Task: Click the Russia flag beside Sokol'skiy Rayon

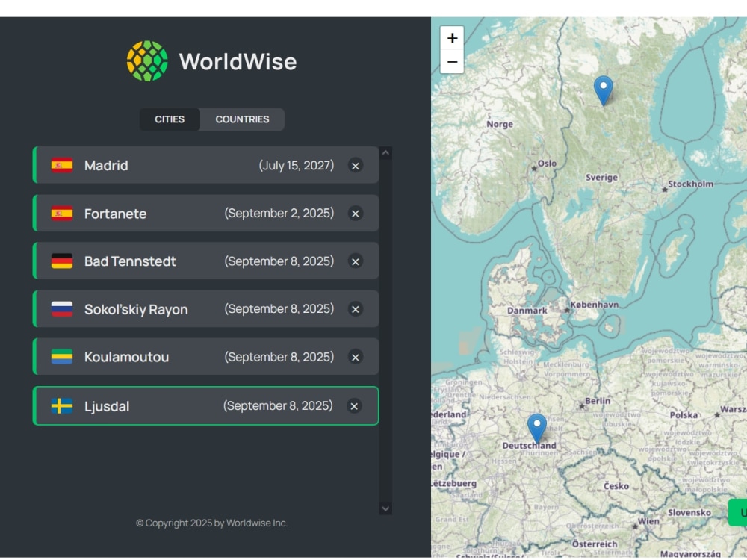Action: click(62, 309)
